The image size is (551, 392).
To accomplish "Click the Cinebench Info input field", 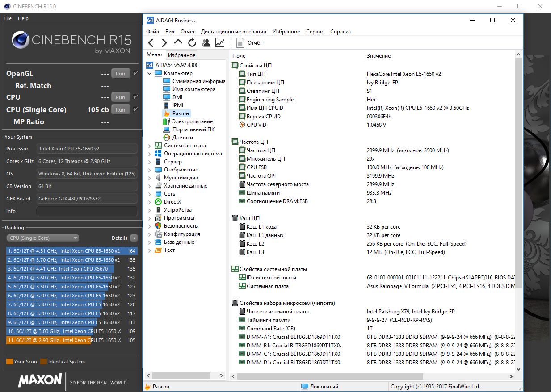I will 87,211.
